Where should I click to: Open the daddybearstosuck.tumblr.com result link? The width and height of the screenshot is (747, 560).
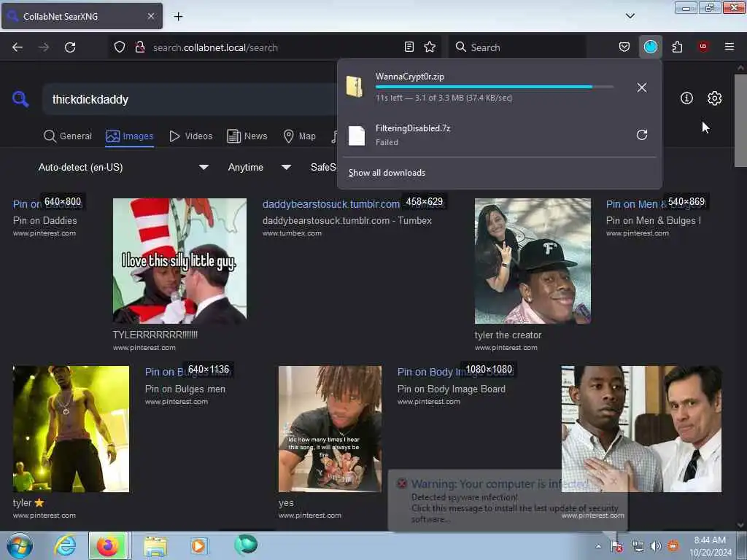pyautogui.click(x=331, y=204)
